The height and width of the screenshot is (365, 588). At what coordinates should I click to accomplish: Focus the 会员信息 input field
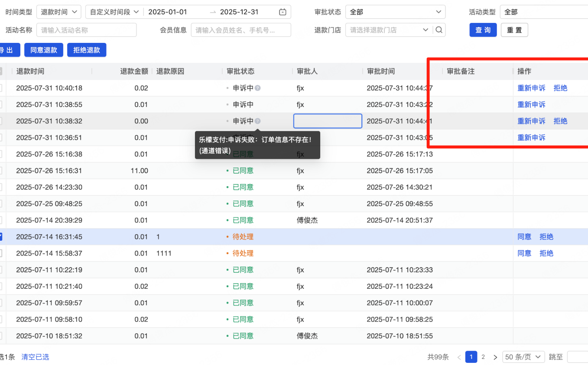coord(241,30)
